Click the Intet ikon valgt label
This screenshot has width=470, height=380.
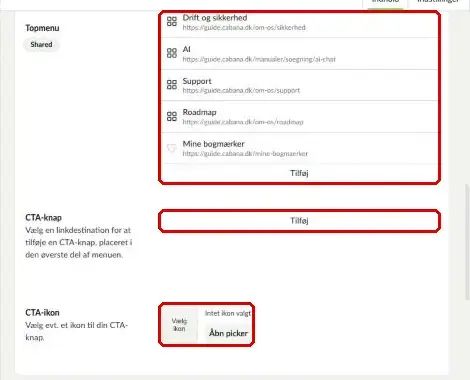[x=228, y=313]
